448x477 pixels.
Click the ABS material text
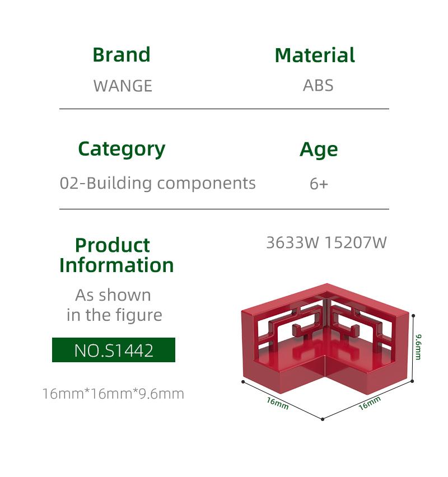(x=318, y=86)
